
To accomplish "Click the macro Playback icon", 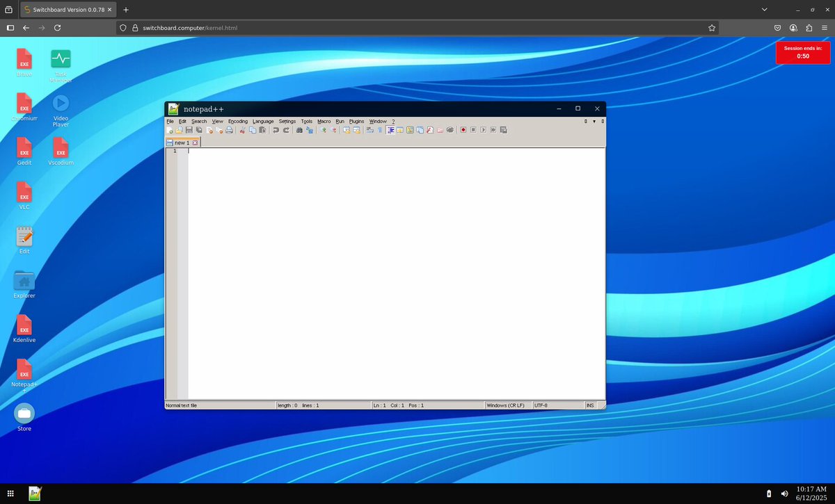I will (483, 130).
